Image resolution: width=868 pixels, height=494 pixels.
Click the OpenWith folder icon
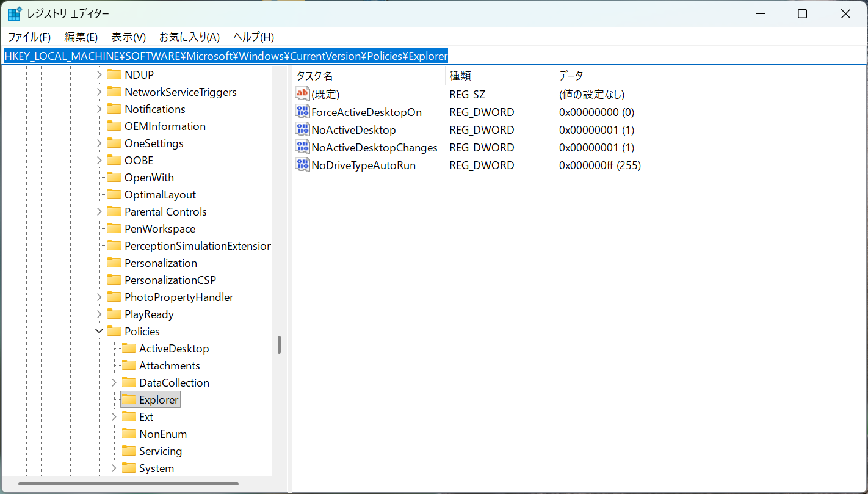point(114,177)
